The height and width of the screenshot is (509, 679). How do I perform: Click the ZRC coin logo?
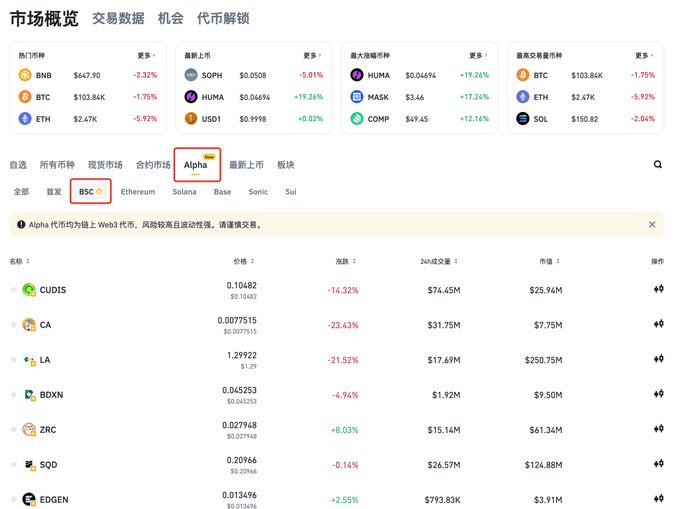(29, 429)
